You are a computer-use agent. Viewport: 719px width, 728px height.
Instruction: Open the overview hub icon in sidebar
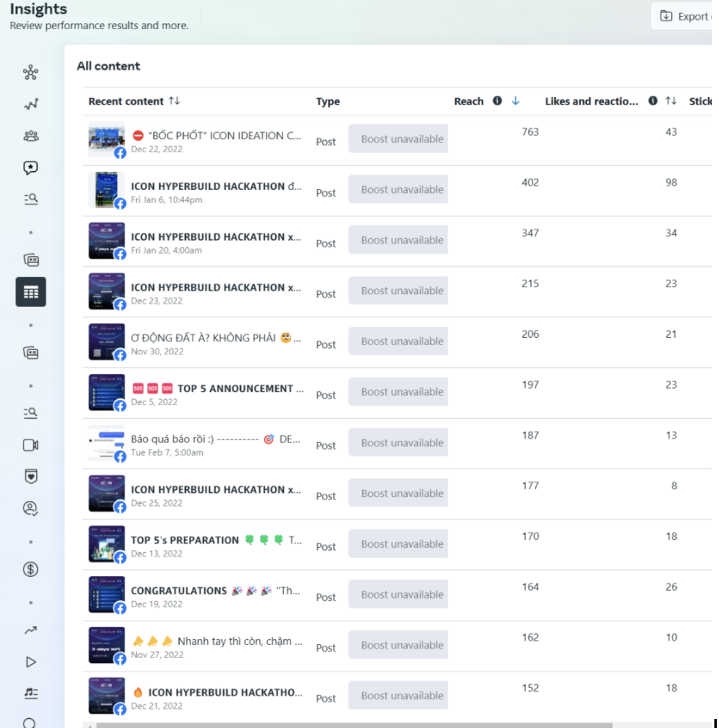coord(30,72)
